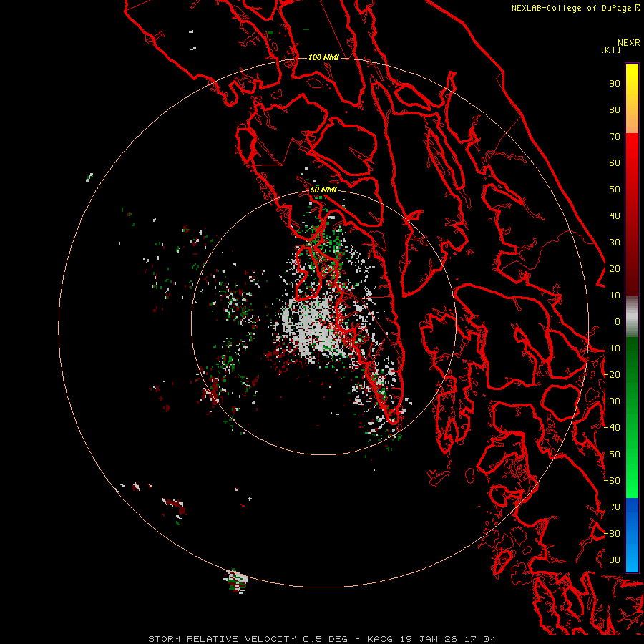This screenshot has width=644, height=644.
Task: Click the -10 knot value on the color scale
Action: click(612, 348)
